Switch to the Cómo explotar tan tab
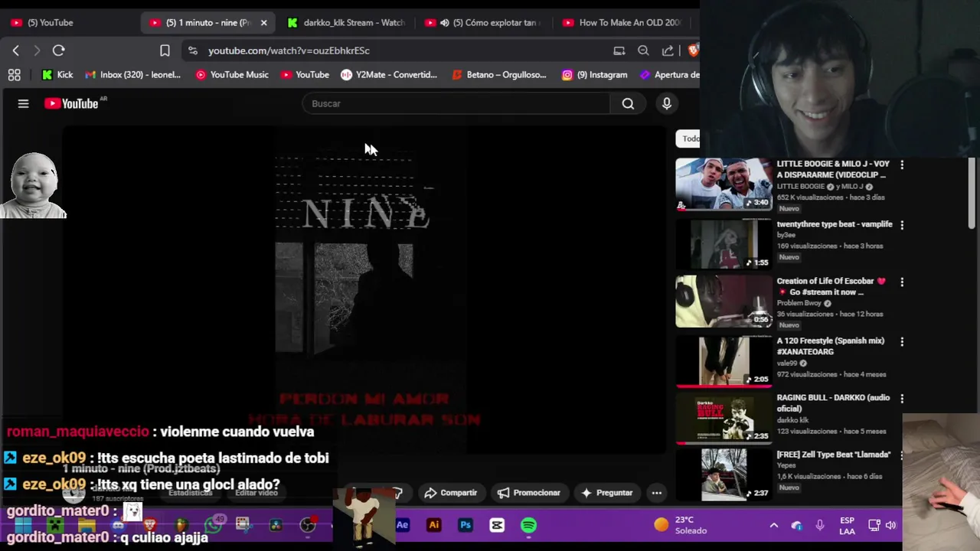 click(x=490, y=23)
